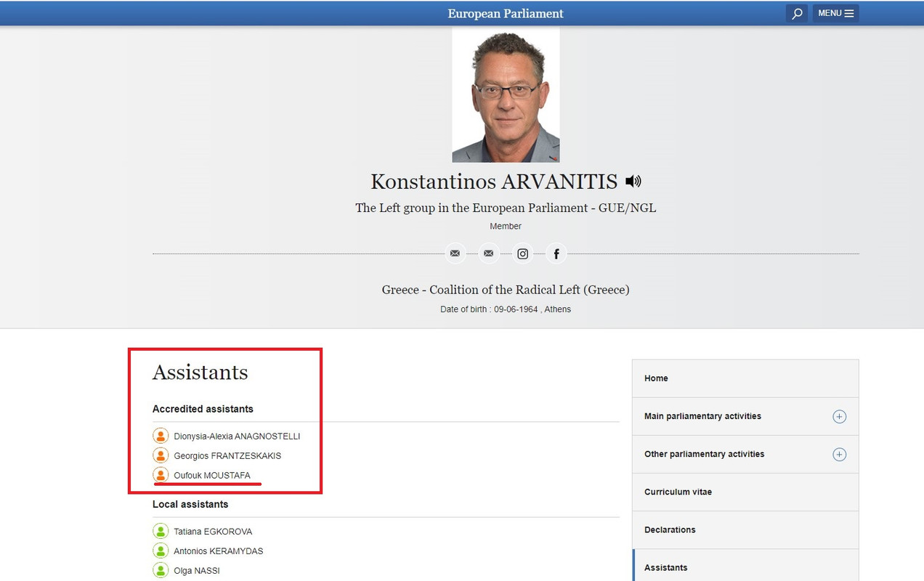Click the Assistants page heading
The height and width of the screenshot is (581, 924).
tap(200, 373)
